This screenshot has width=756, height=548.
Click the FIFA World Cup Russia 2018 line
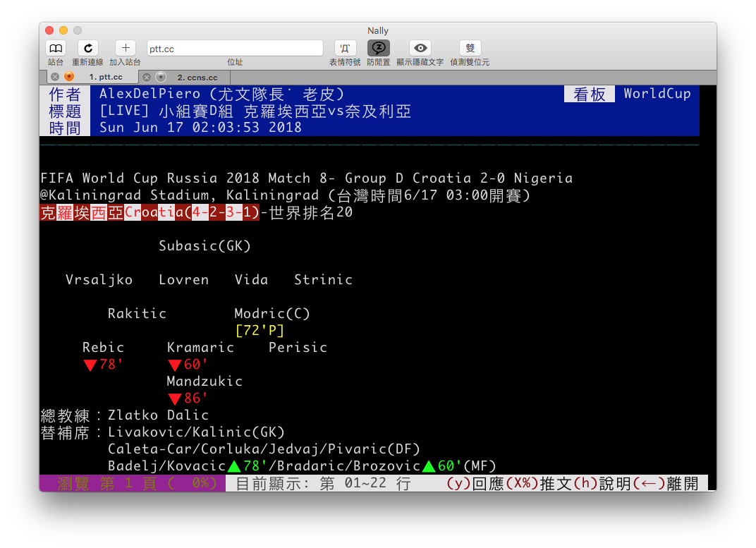click(x=307, y=178)
